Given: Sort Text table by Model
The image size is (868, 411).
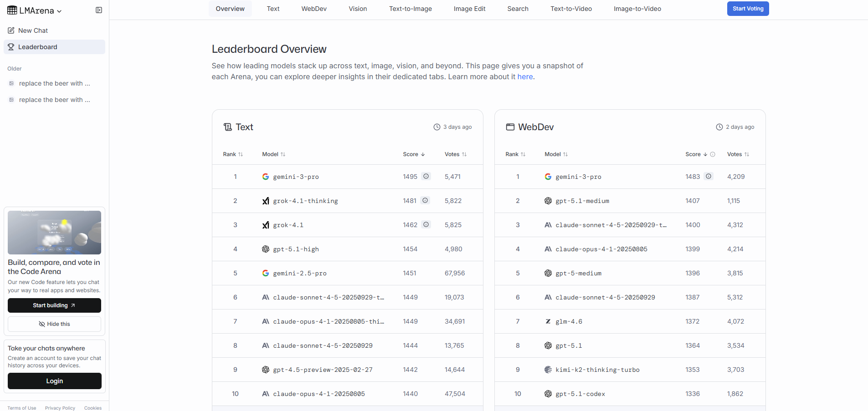Looking at the screenshot, I should coord(273,154).
